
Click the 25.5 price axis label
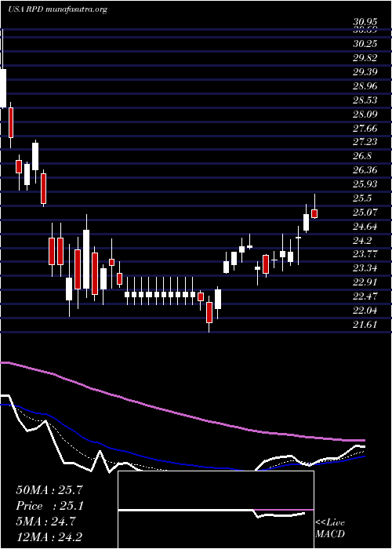click(x=362, y=198)
